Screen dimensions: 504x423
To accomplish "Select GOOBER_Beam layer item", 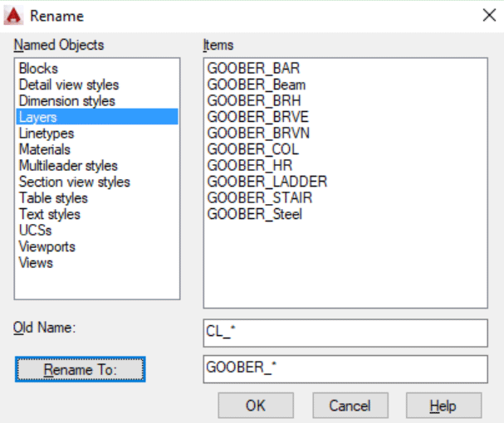I will [x=257, y=85].
